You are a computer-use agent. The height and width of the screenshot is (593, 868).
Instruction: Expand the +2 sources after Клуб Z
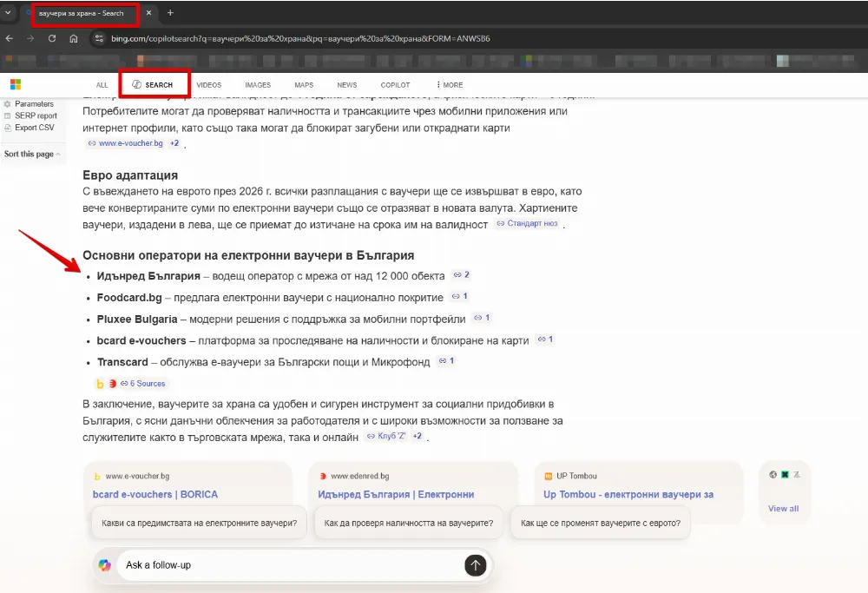click(x=418, y=437)
